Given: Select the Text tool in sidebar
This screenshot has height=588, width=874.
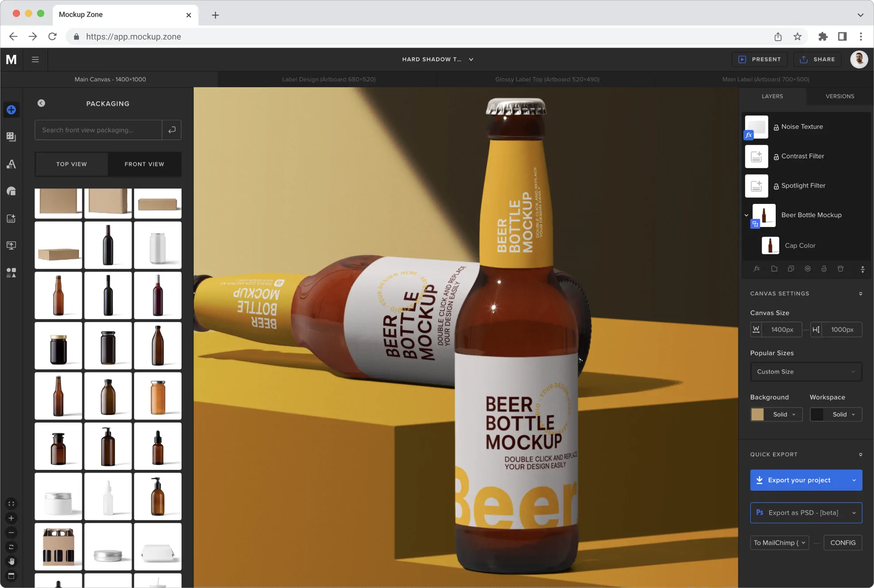Looking at the screenshot, I should tap(11, 164).
